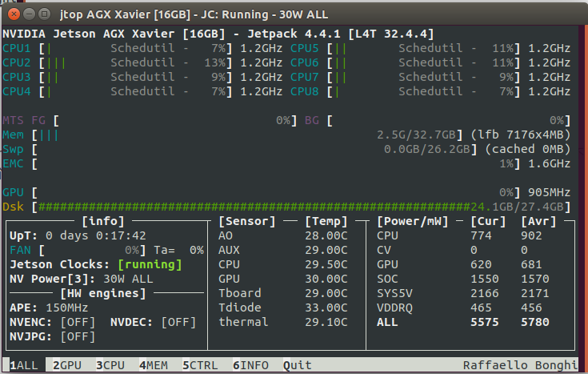Click the VDDRQ power row

coord(459,308)
